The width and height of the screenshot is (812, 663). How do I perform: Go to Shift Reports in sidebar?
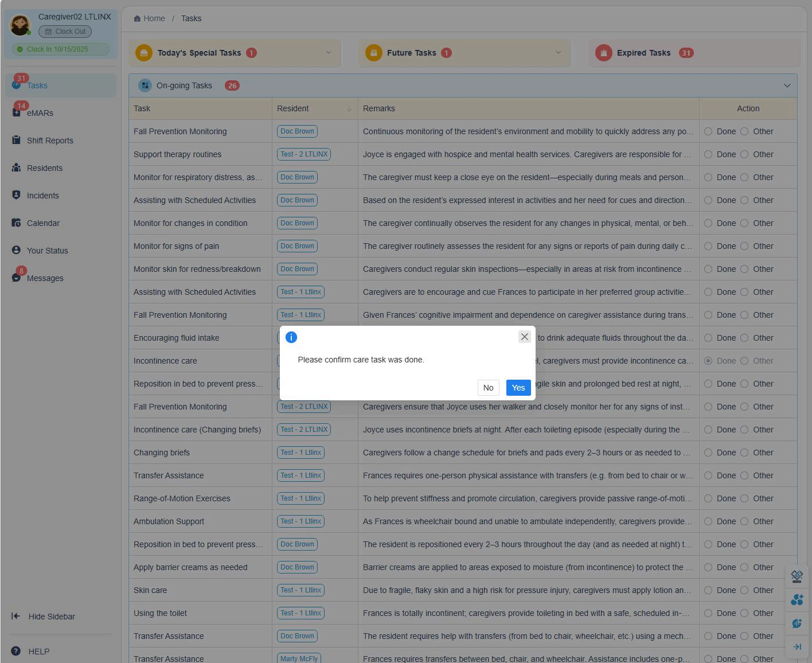click(49, 141)
